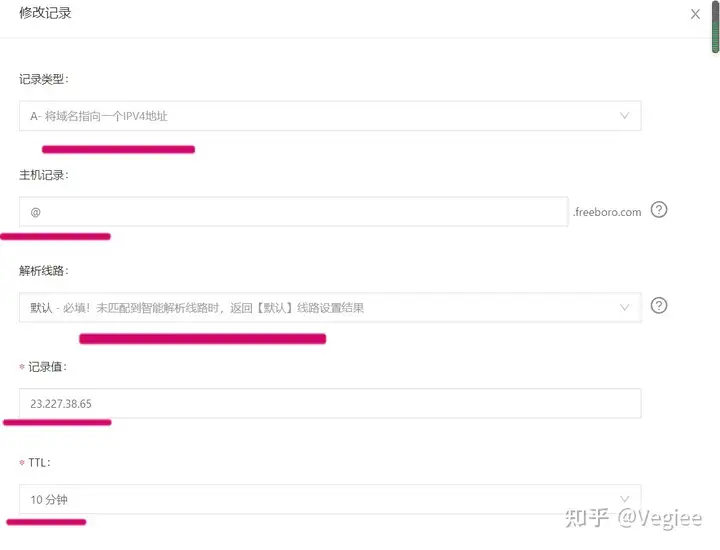Open the 默认 line selection combo box
Image resolution: width=720 pixels, height=550 pixels.
click(x=330, y=307)
